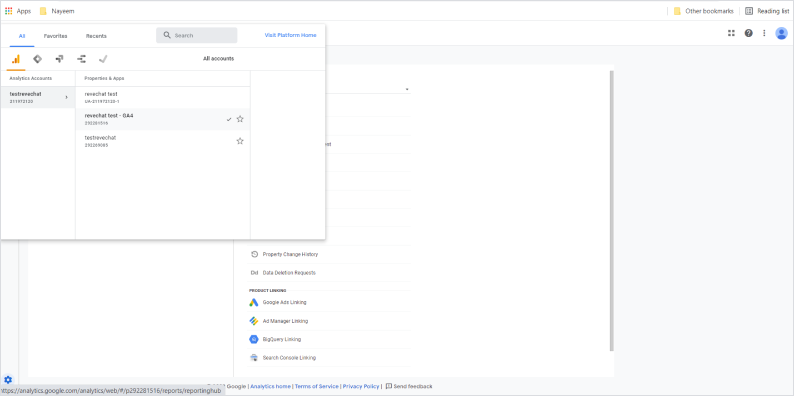
Task: Click the Analytics home footer link
Action: point(270,386)
